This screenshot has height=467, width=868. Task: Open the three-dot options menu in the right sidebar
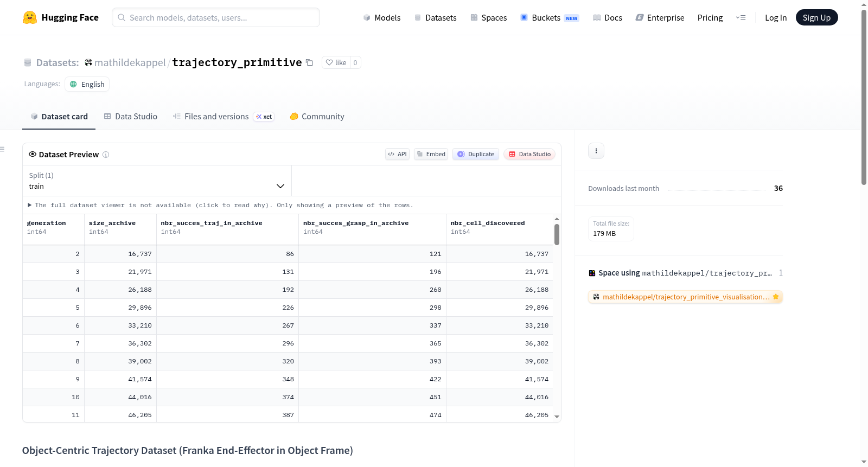pos(596,151)
